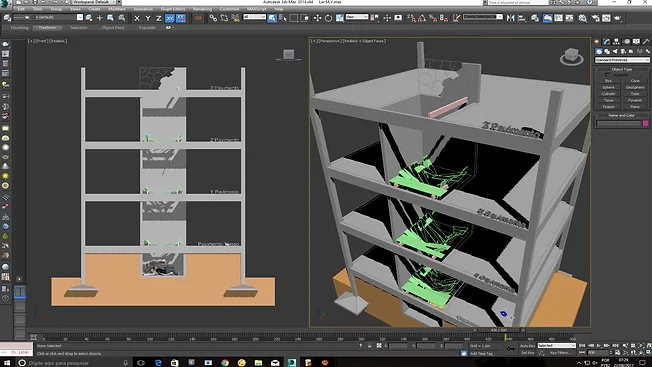Screen dimensions: 652x367
Task: Constrain to the Y axis
Action: point(148,18)
